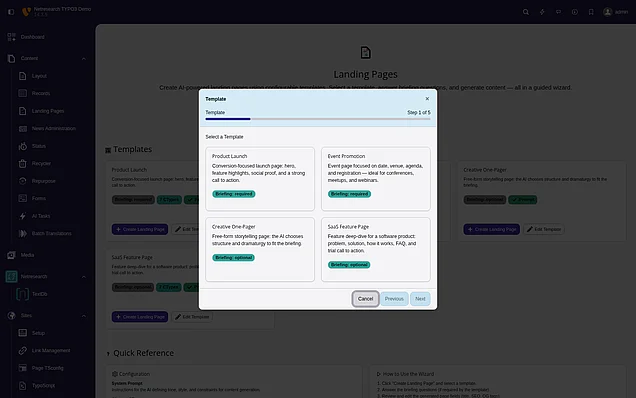Click the Next wizard button

420,299
